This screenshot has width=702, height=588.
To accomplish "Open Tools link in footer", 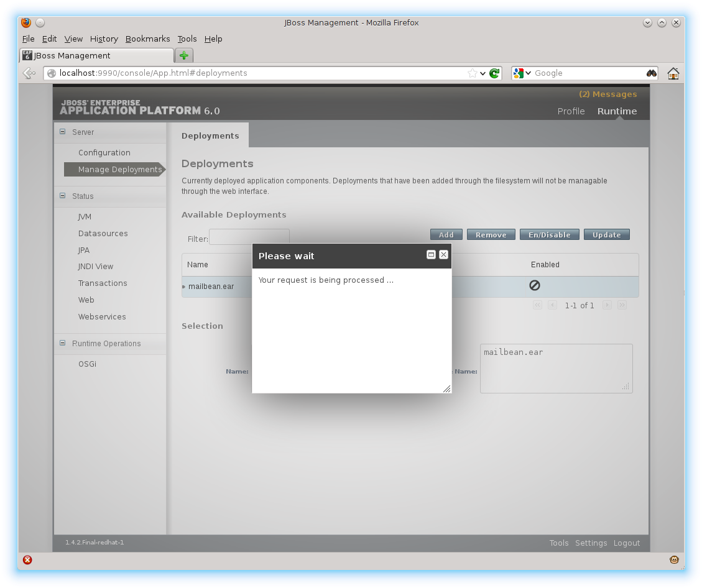I will tap(559, 543).
